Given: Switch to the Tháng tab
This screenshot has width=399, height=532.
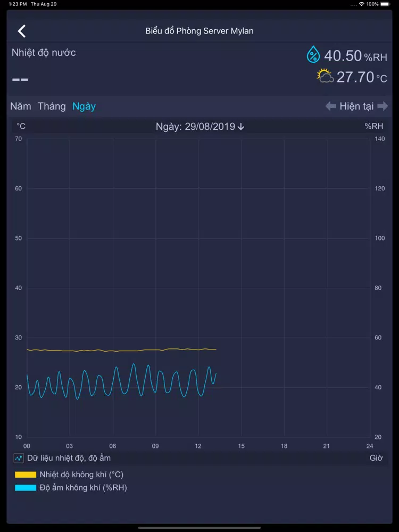Looking at the screenshot, I should [52, 106].
